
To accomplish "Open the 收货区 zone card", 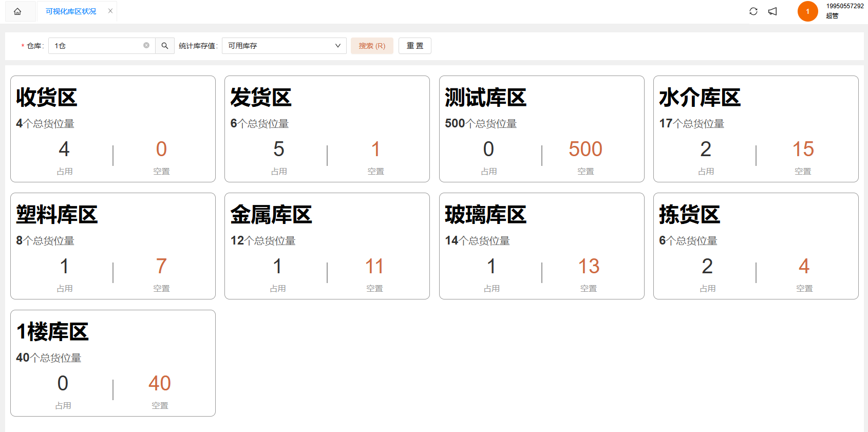I will pos(113,129).
